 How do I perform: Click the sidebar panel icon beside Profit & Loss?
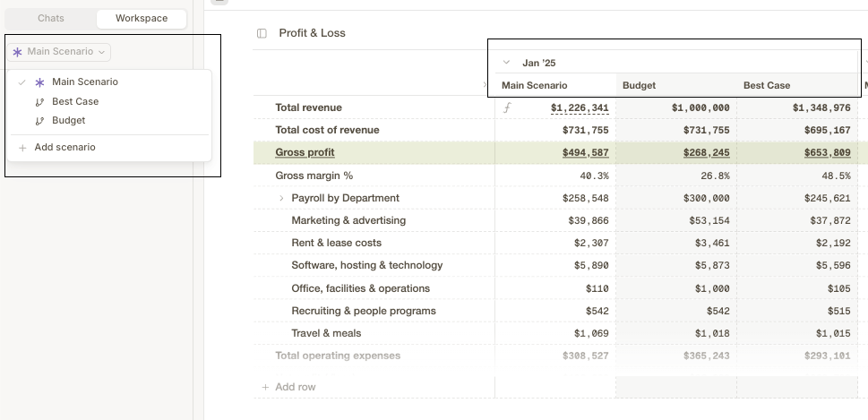262,33
